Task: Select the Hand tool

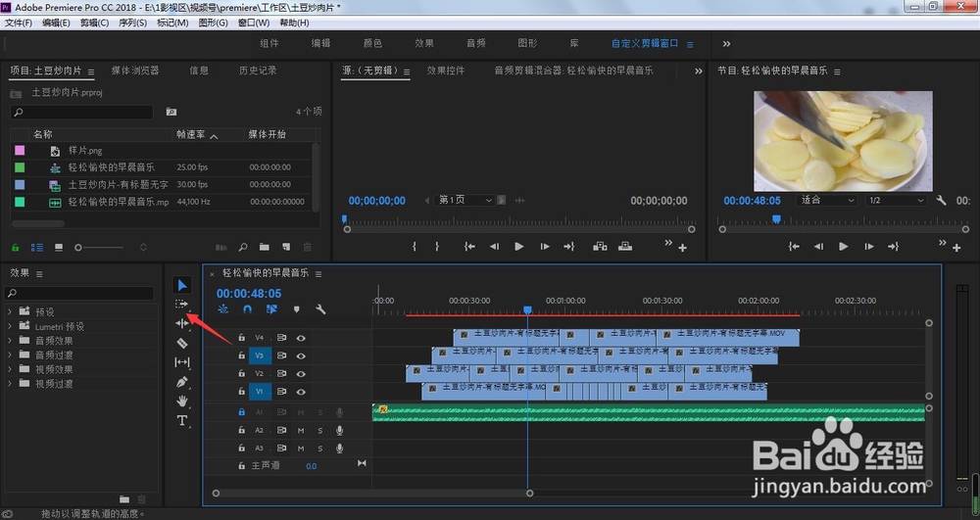Action: point(182,401)
